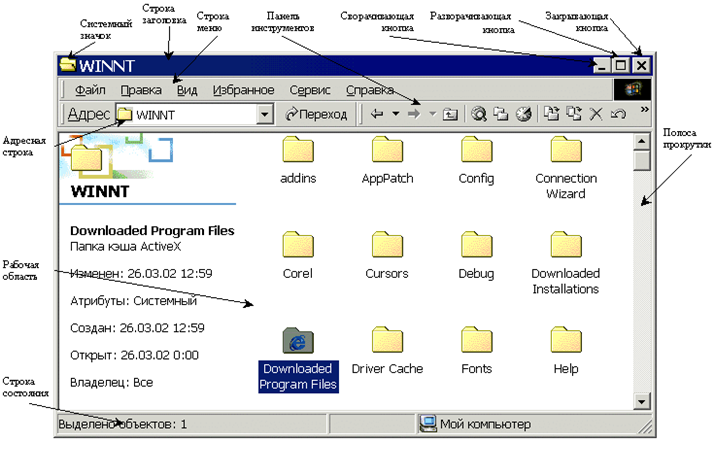Select the Downloaded Installations folder

565,263
